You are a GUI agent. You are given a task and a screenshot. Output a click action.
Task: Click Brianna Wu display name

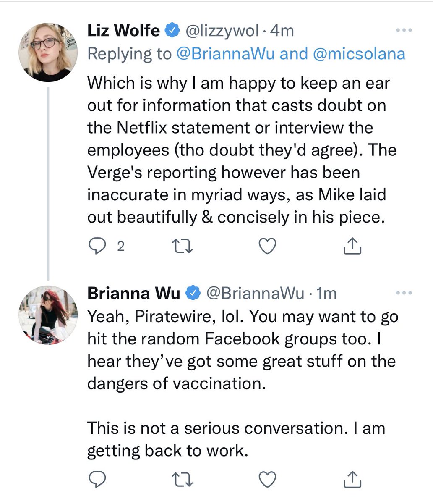134,293
